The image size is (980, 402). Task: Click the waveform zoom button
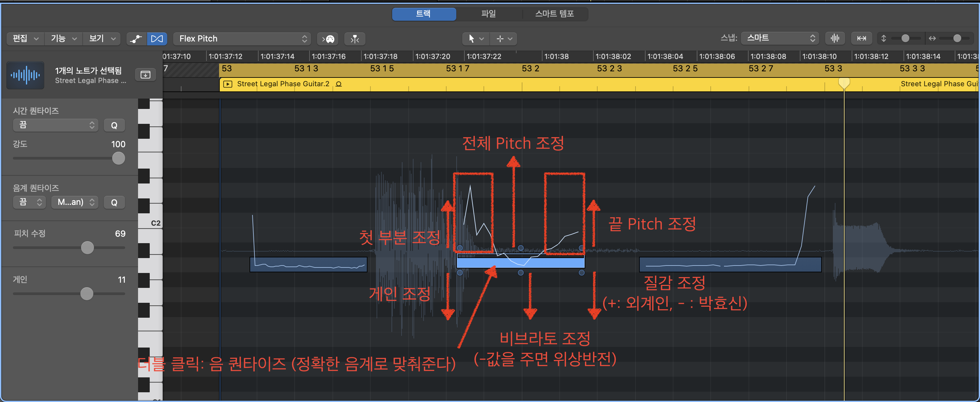835,38
